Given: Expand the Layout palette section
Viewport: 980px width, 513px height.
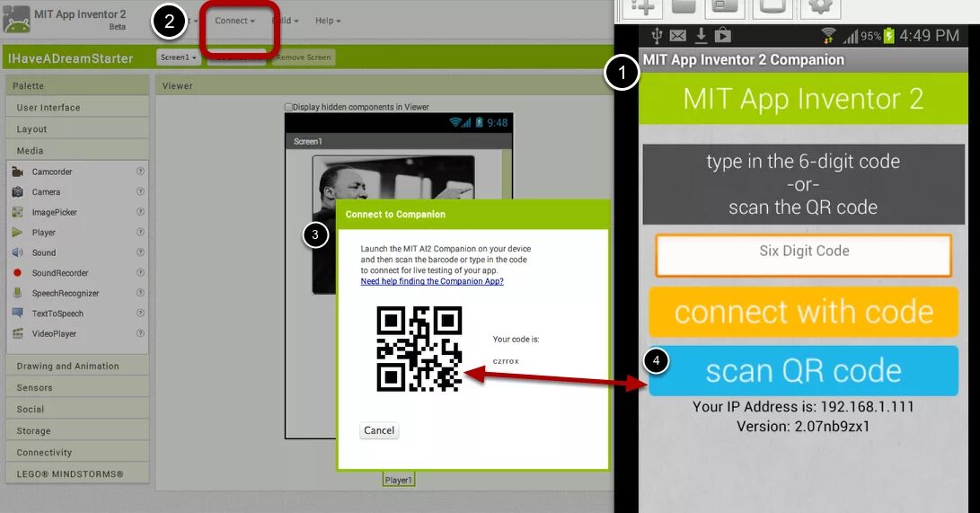Looking at the screenshot, I should point(77,128).
